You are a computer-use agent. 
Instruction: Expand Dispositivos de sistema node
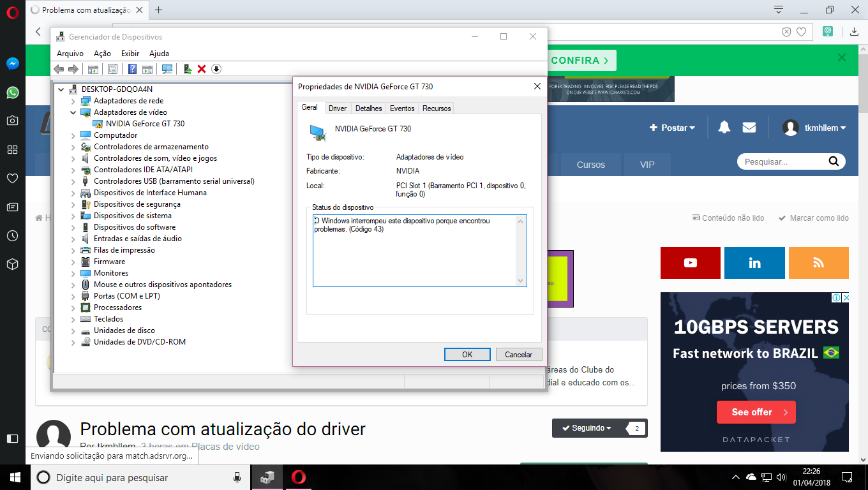(x=73, y=216)
